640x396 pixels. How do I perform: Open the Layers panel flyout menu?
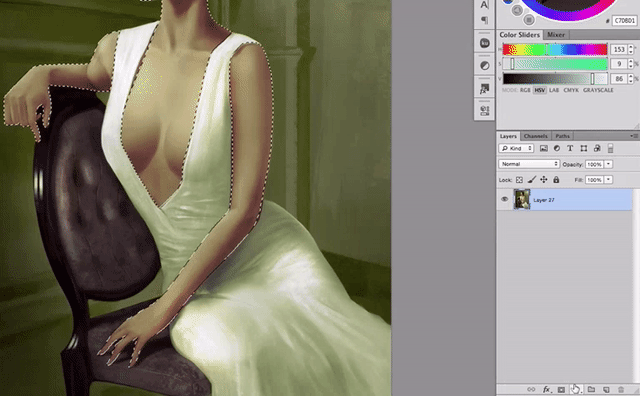(634, 136)
